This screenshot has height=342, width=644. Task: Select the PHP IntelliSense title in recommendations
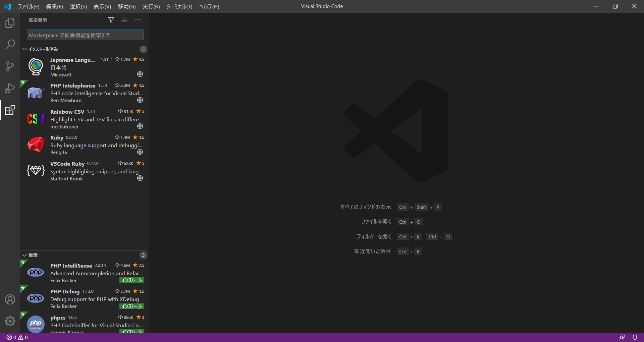click(71, 266)
